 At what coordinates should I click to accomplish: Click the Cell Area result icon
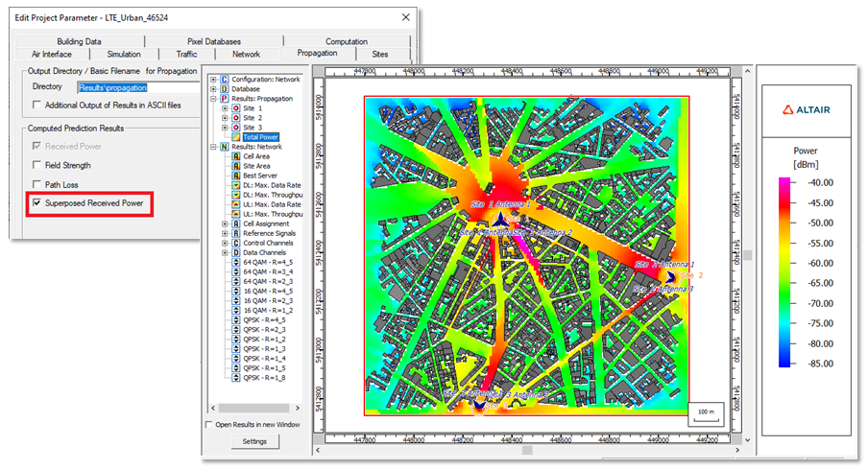[x=236, y=156]
